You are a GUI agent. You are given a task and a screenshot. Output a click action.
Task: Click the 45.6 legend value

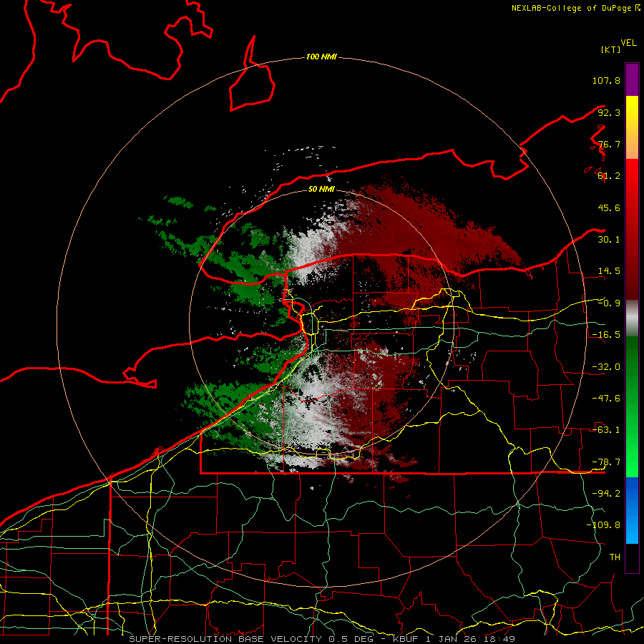click(x=609, y=208)
